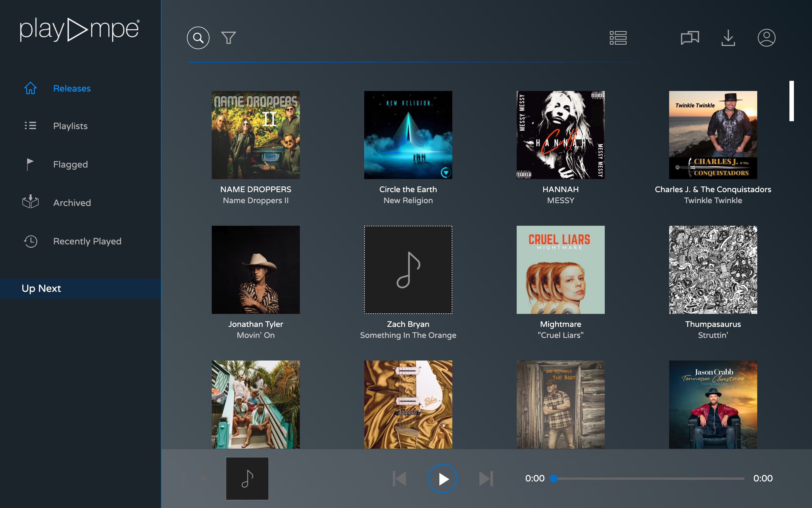Open the user account profile icon
This screenshot has height=508, width=812.
pos(766,38)
